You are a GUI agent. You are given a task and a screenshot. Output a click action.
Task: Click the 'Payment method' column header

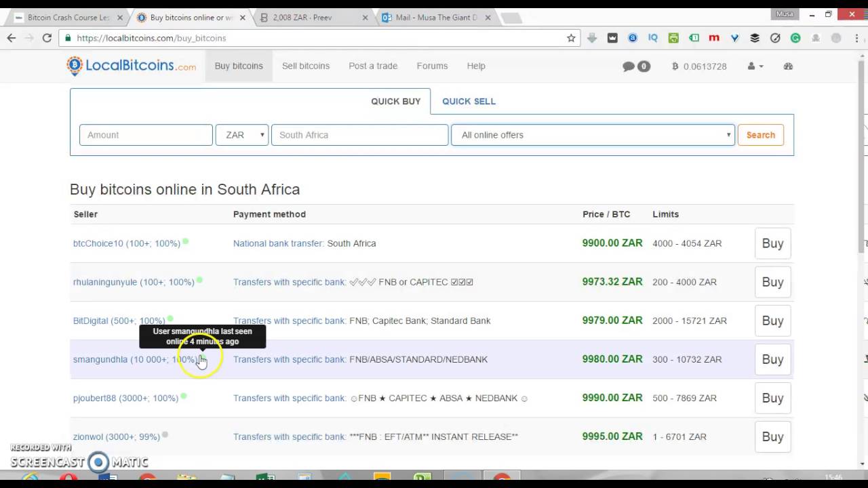[269, 214]
